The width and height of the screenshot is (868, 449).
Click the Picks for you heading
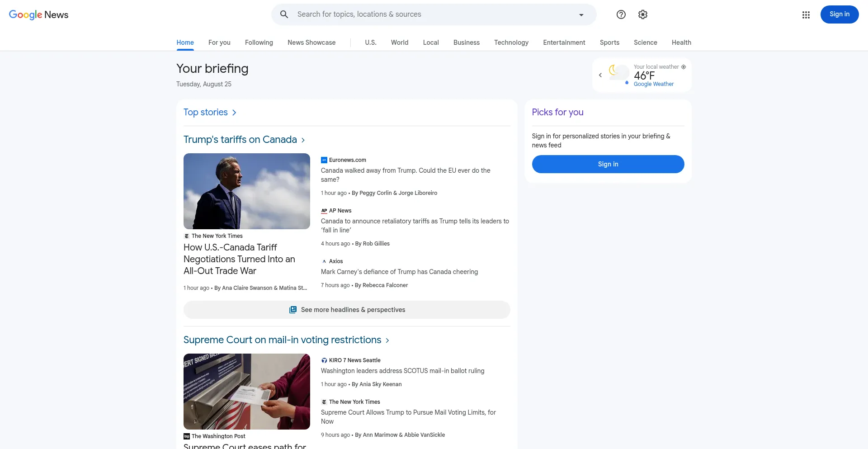[x=557, y=112]
